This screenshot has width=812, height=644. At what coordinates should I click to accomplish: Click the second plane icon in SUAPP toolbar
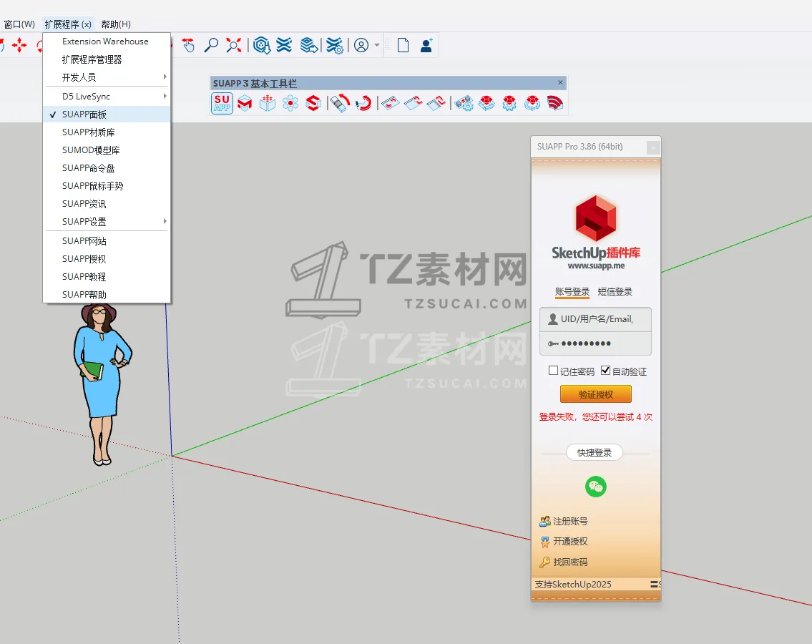pos(414,103)
